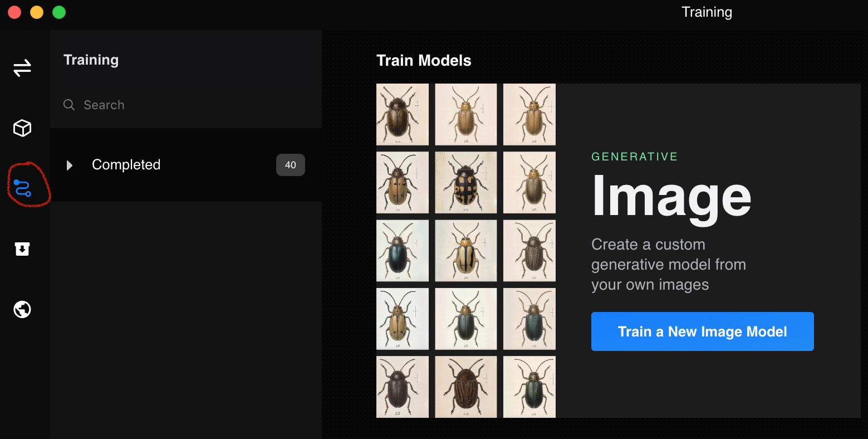Click the 40 count badge

(291, 165)
